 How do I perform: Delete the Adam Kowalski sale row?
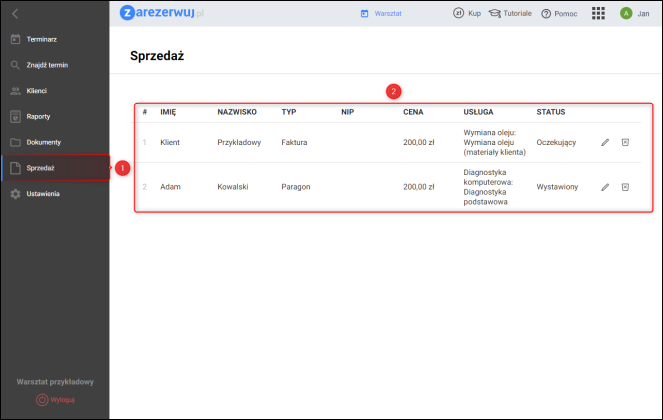(625, 187)
